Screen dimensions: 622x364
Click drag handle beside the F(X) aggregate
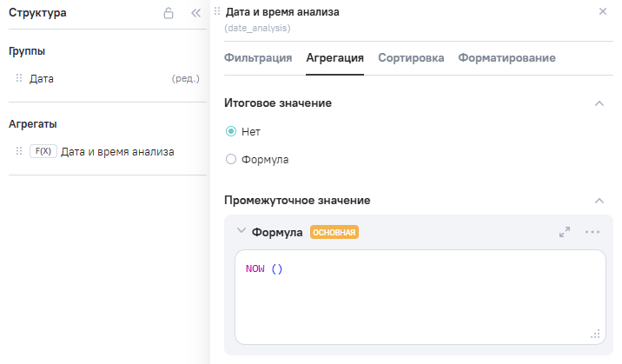pyautogui.click(x=19, y=151)
